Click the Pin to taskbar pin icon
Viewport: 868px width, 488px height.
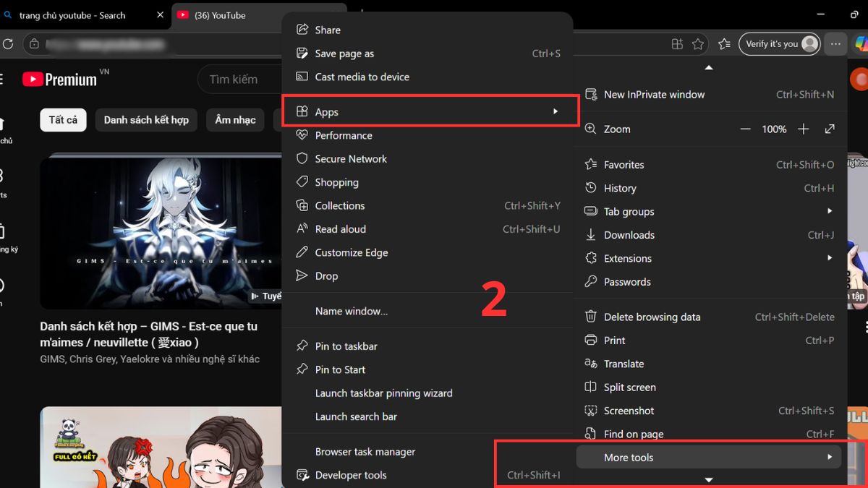[302, 346]
